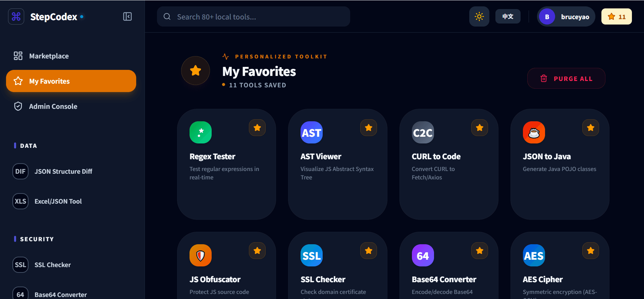The image size is (644, 299).
Task: Open the AST Viewer tool icon
Action: pos(311,132)
